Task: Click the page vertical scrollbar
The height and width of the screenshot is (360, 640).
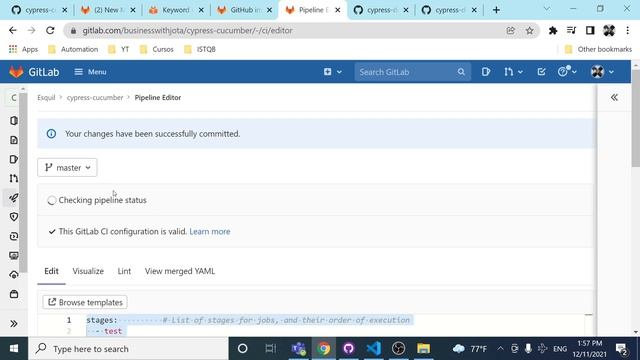Action: pyautogui.click(x=636, y=118)
